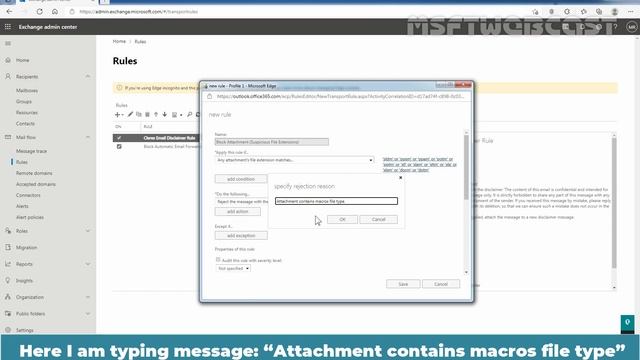Click Cancel in rejection reason popup

378,220
